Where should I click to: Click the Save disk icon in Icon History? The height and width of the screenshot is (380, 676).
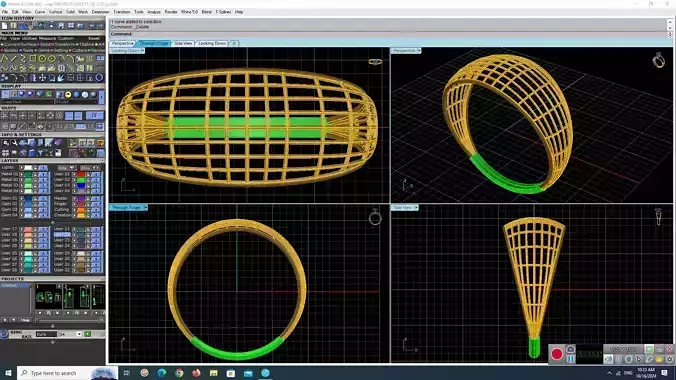coord(61,26)
